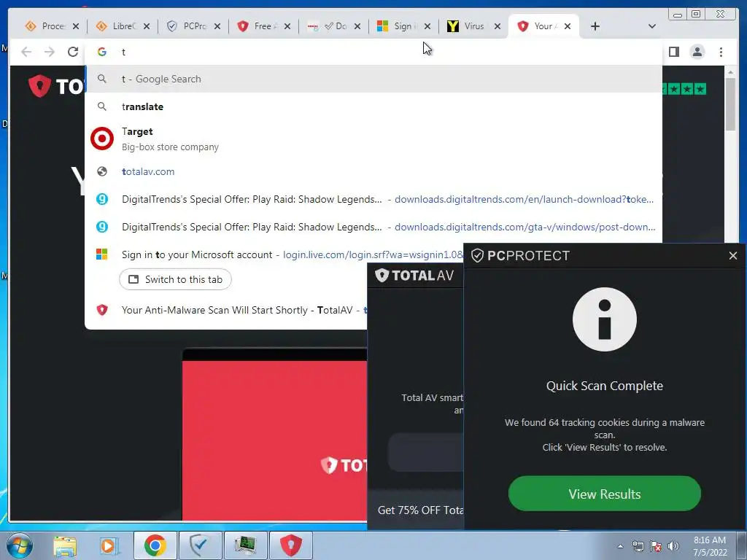The height and width of the screenshot is (560, 747).
Task: Open the Chrome side panel icon
Action: pyautogui.click(x=673, y=52)
